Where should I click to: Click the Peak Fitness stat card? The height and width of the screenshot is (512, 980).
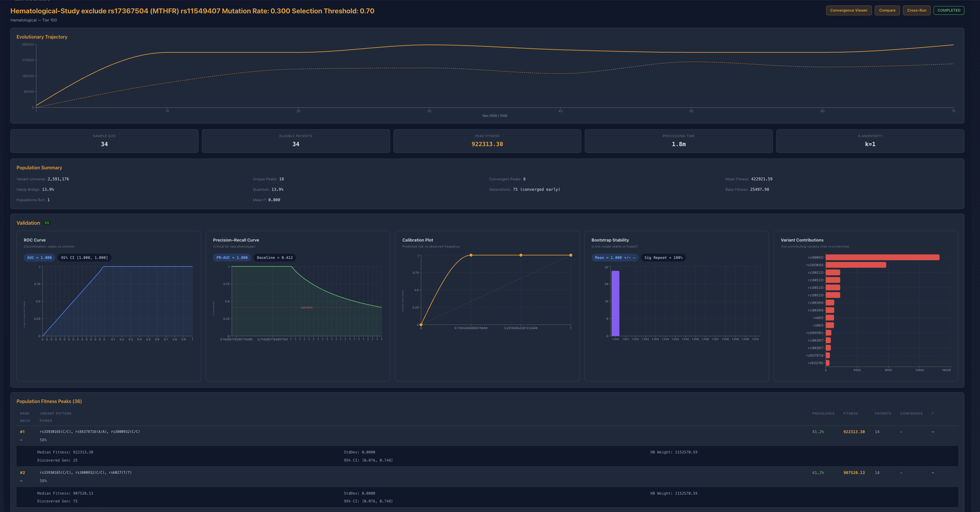click(x=487, y=141)
